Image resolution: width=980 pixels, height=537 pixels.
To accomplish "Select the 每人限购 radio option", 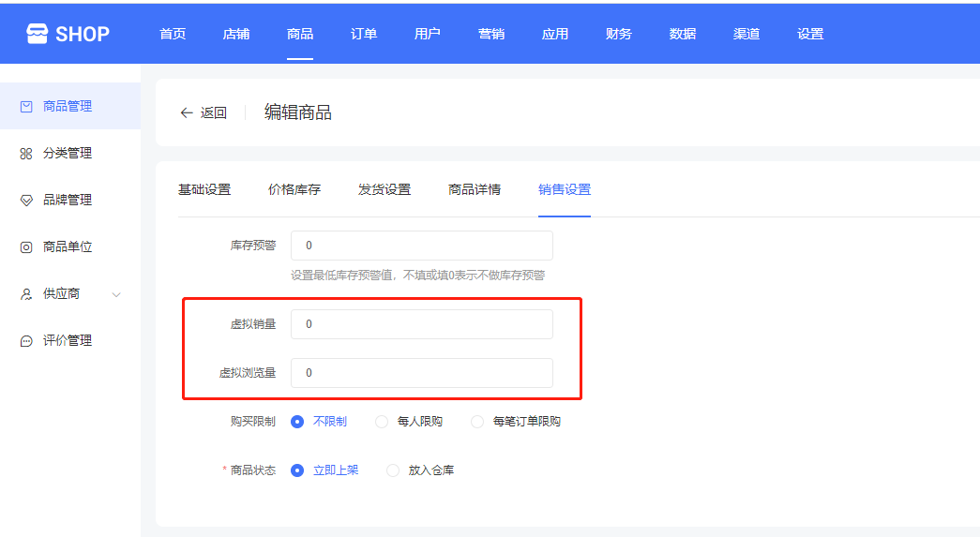I will click(382, 422).
